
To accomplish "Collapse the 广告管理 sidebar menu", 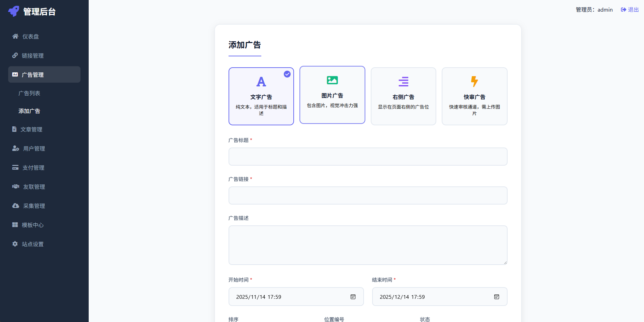I will (x=44, y=74).
